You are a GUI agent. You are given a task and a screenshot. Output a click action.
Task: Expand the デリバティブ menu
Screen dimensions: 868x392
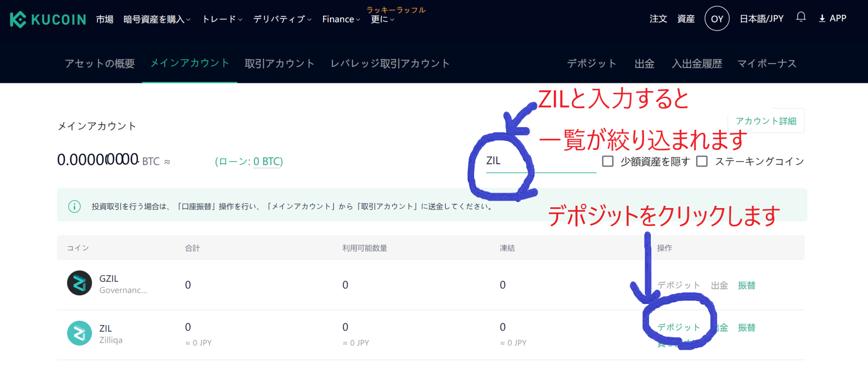coord(282,19)
